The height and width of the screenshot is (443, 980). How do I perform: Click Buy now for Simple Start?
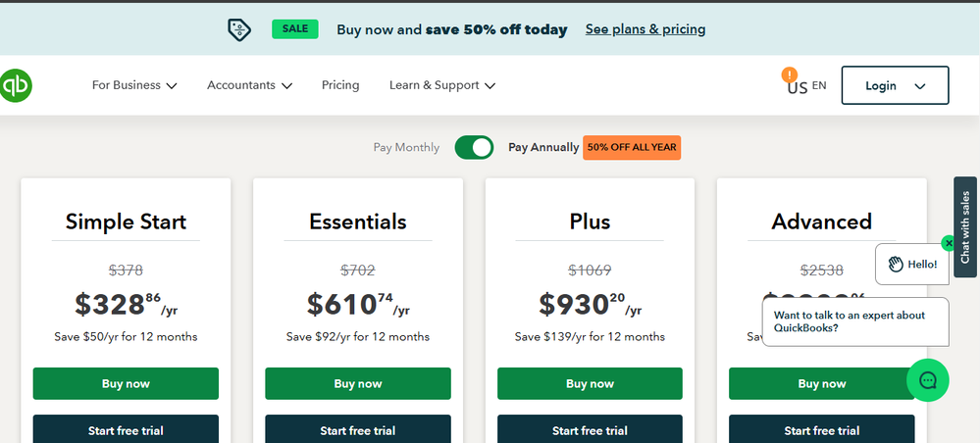[126, 383]
